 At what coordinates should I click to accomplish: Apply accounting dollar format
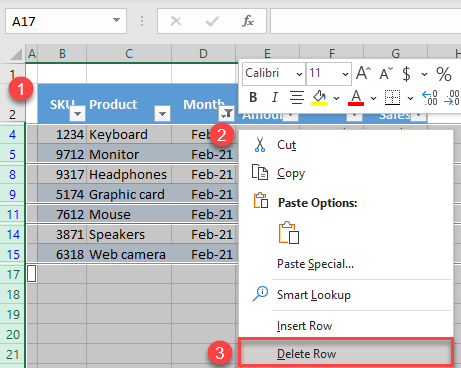(x=406, y=74)
